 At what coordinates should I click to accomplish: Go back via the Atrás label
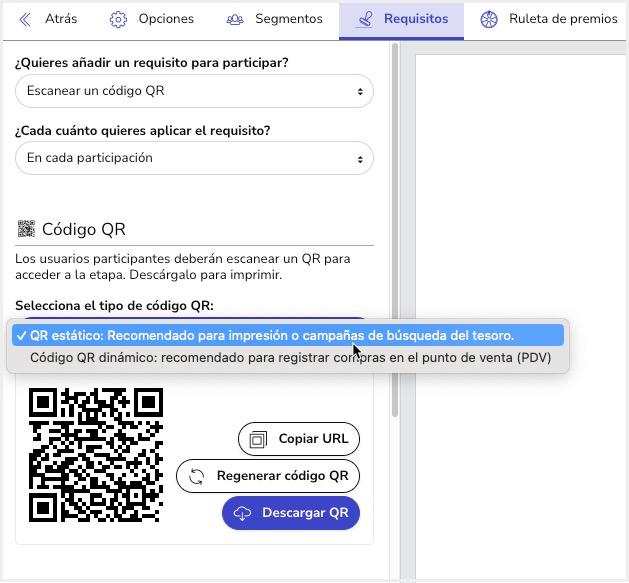click(61, 18)
